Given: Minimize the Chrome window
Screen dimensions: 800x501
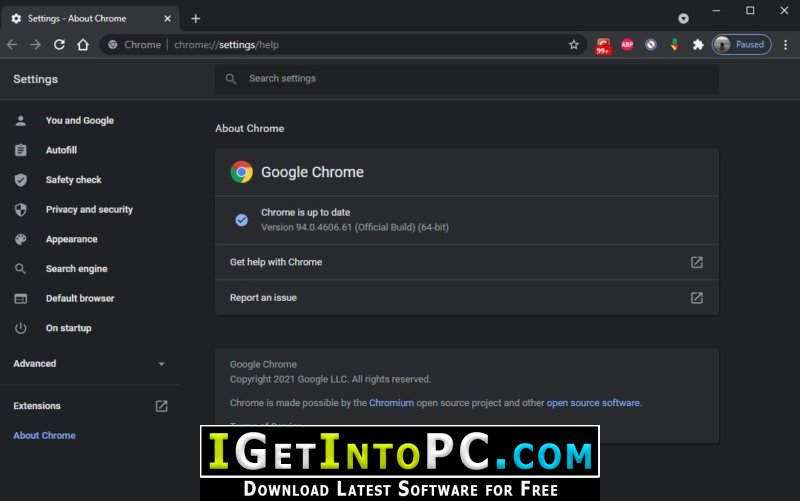Looking at the screenshot, I should pos(716,11).
